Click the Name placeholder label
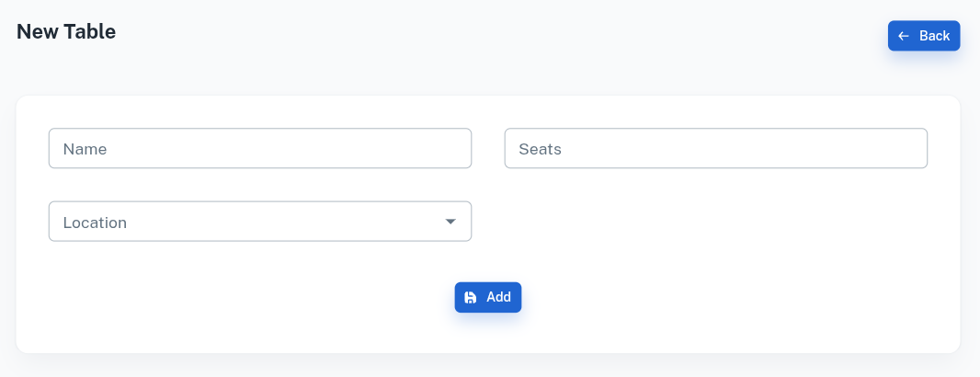This screenshot has height=377, width=980. [85, 149]
